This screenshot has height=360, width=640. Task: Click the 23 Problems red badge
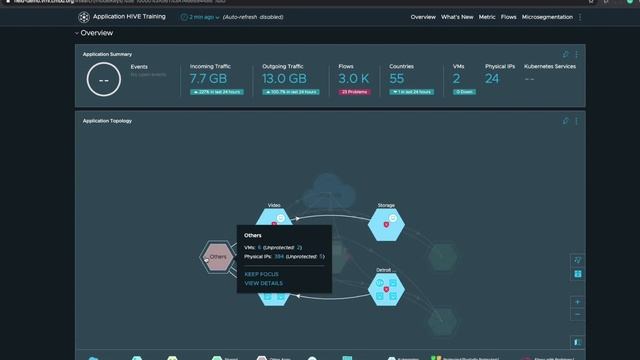pyautogui.click(x=354, y=92)
